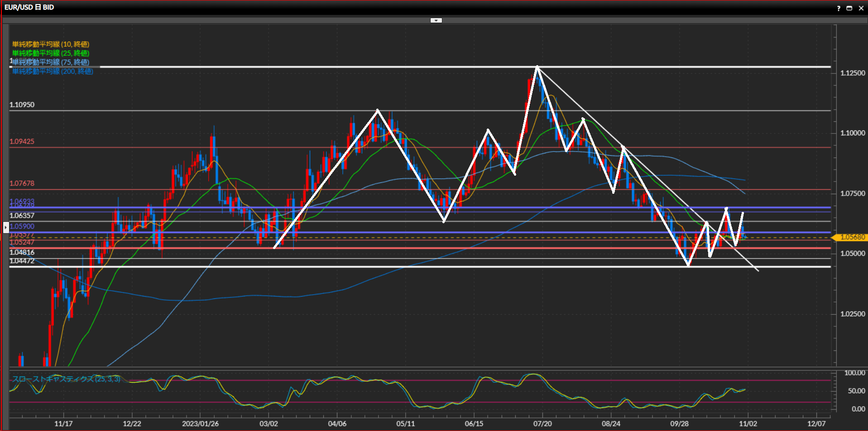Select the red 1.07678 horizontal line label

pos(22,183)
